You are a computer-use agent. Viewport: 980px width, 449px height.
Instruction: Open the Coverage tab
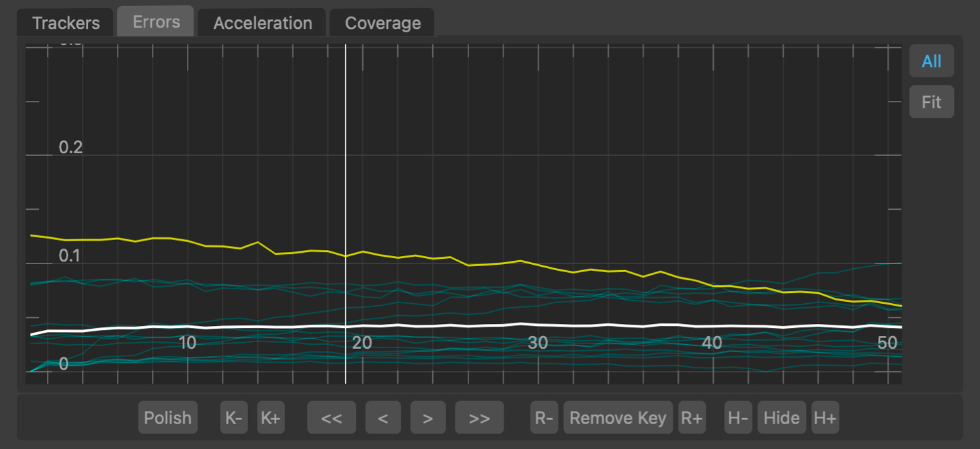(382, 23)
